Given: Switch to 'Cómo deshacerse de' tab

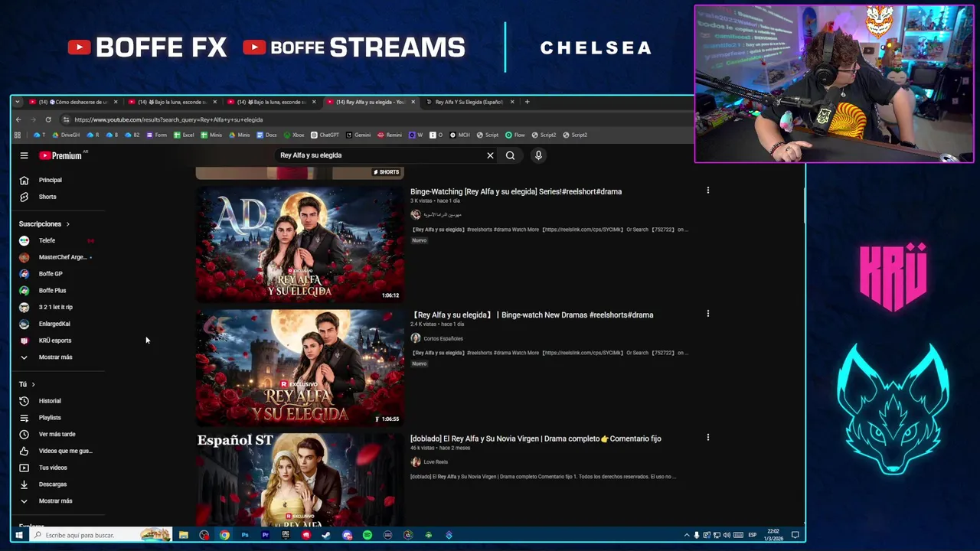Looking at the screenshot, I should [73, 102].
